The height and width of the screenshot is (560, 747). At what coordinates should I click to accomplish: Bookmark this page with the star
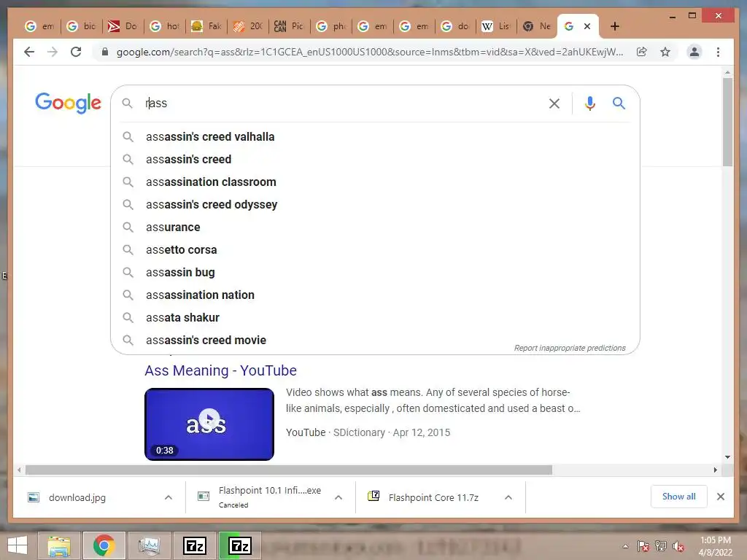[x=665, y=52]
